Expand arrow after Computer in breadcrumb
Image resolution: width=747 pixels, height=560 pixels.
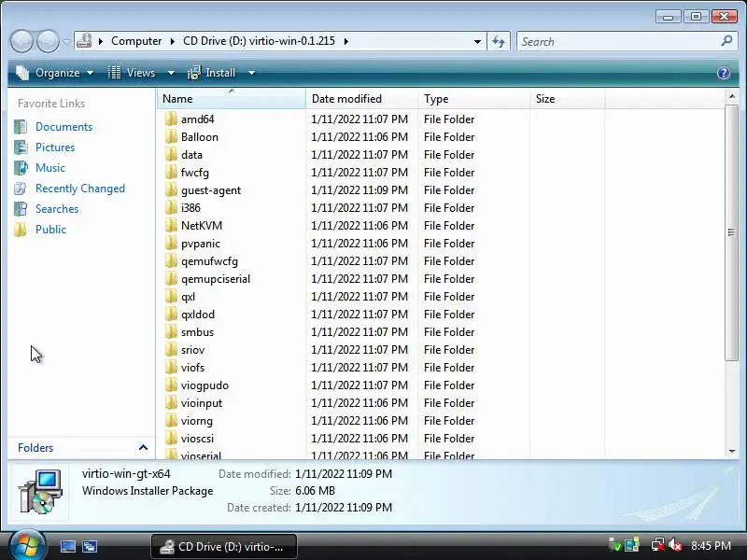pyautogui.click(x=173, y=41)
